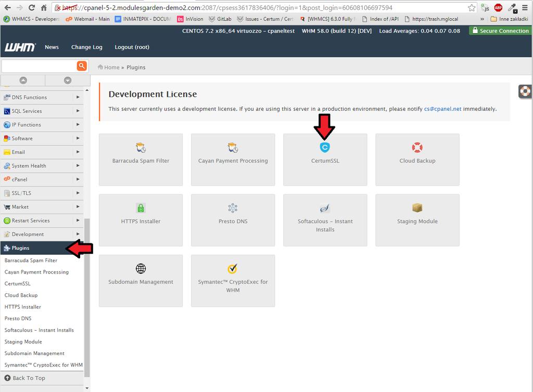Open HTTPS Installer in the sidebar list
Screen dimensions: 533x392
pos(23,307)
